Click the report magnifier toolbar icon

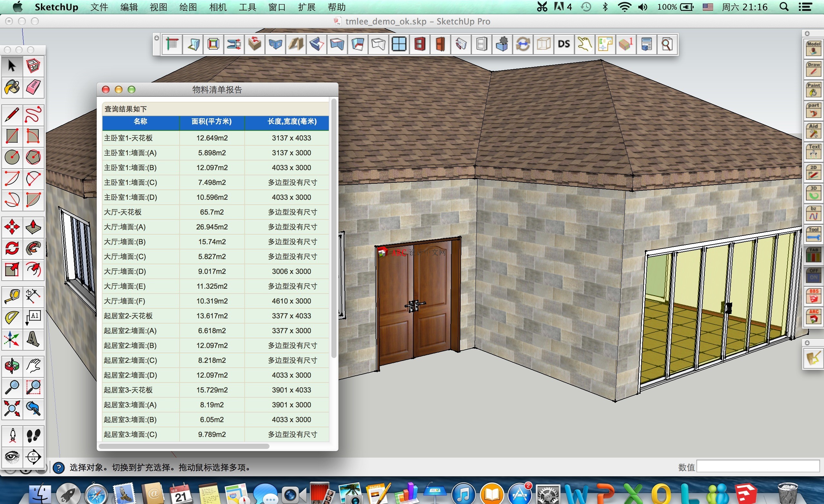(667, 44)
